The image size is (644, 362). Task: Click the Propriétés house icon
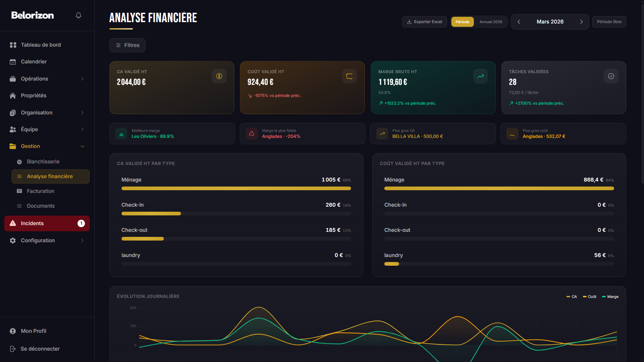coord(13,96)
